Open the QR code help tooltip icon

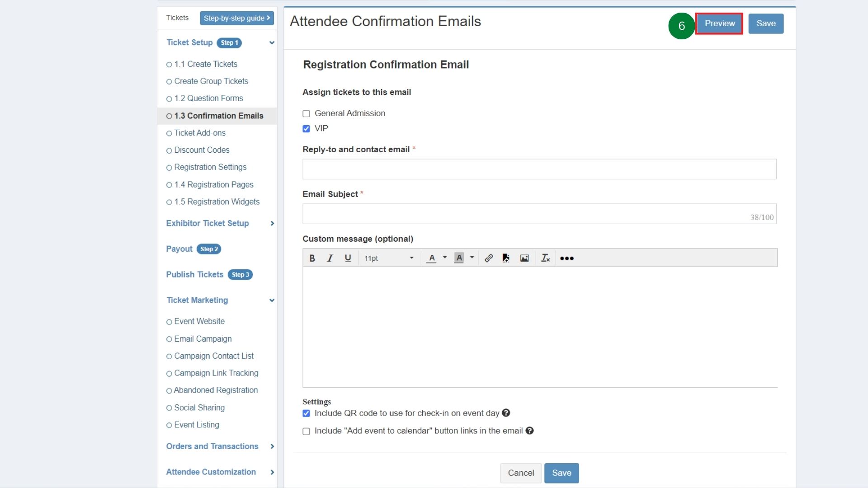tap(505, 413)
